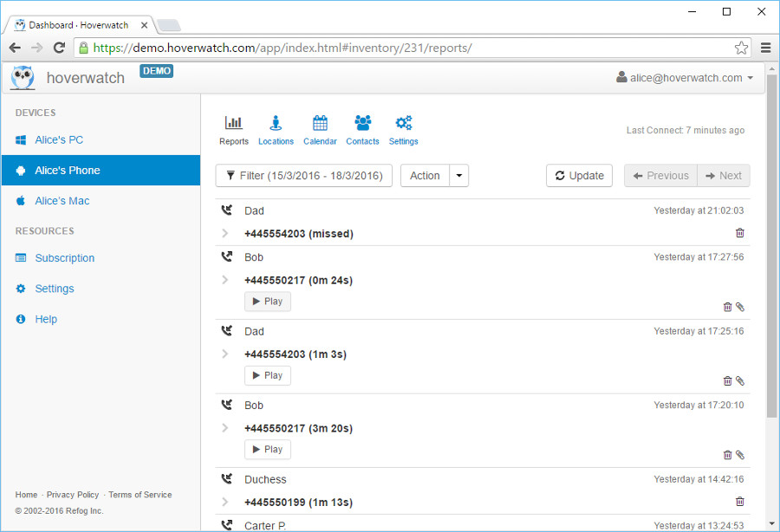780x532 pixels.
Task: Go back in browser history
Action: [x=15, y=48]
